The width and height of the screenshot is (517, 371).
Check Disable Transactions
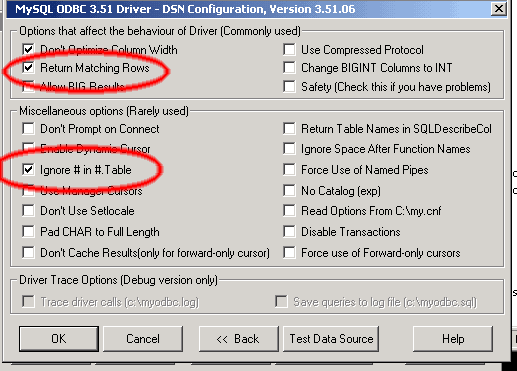(x=289, y=232)
